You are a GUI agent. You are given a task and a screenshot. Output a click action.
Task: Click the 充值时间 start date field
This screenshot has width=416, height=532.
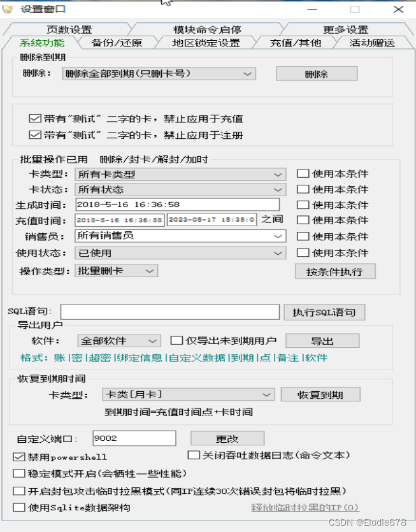point(120,220)
